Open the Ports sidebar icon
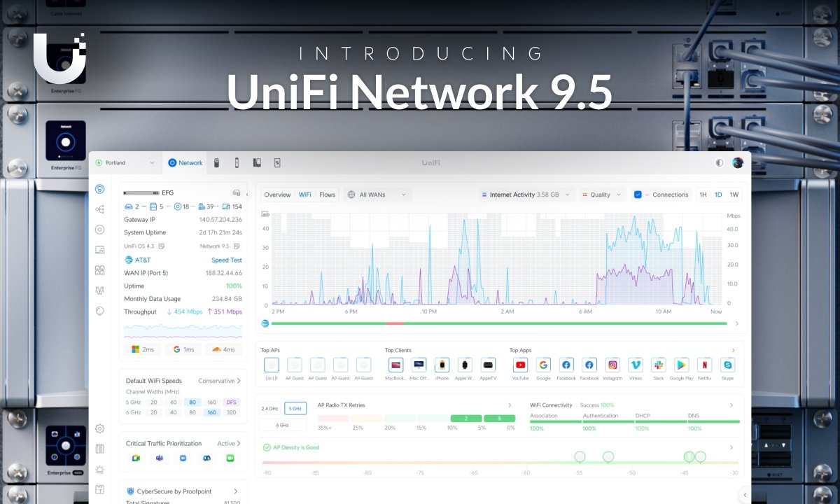Viewport: 840px width, 504px height. click(99, 269)
